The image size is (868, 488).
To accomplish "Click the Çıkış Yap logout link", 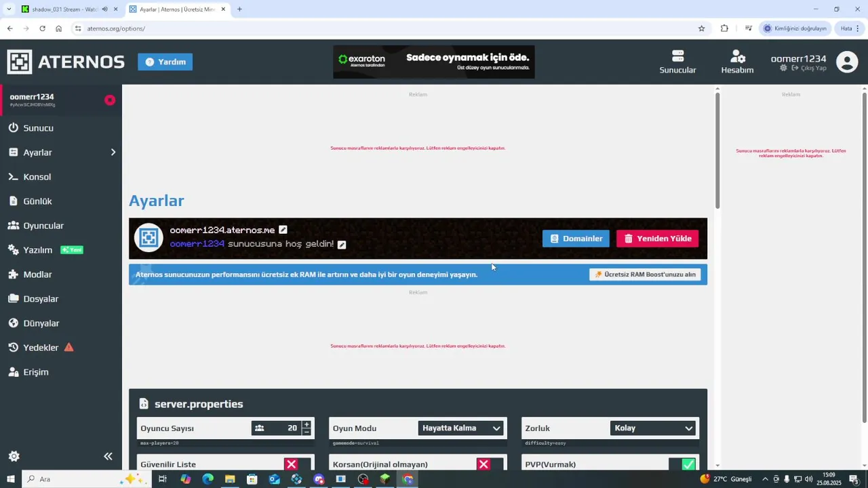I will pyautogui.click(x=808, y=68).
